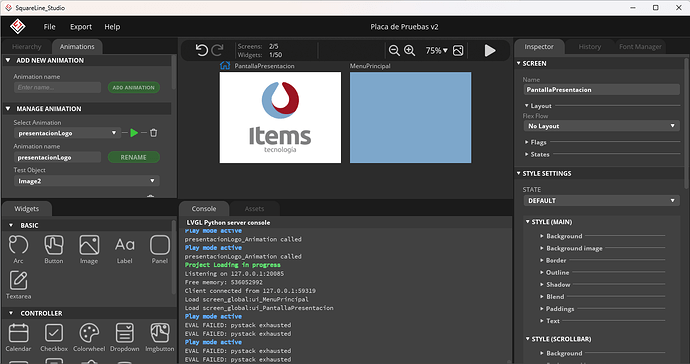Click the ADD ANIMATION button

134,88
